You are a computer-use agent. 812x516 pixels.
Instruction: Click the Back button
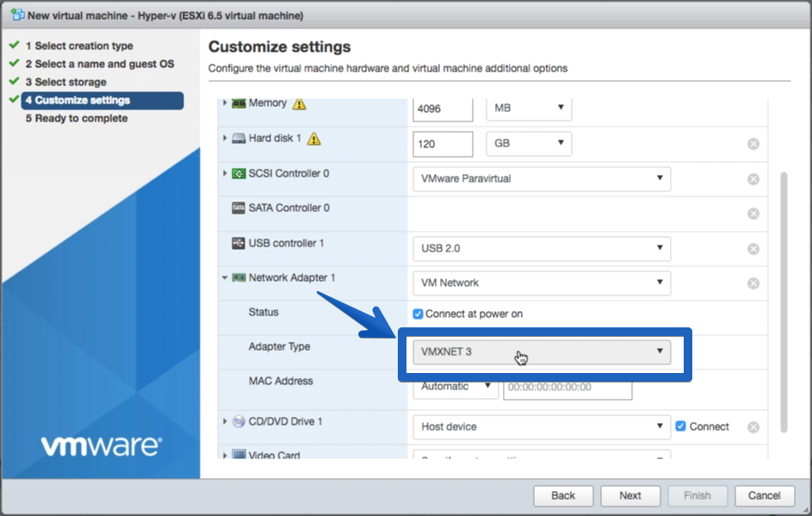[x=563, y=496]
